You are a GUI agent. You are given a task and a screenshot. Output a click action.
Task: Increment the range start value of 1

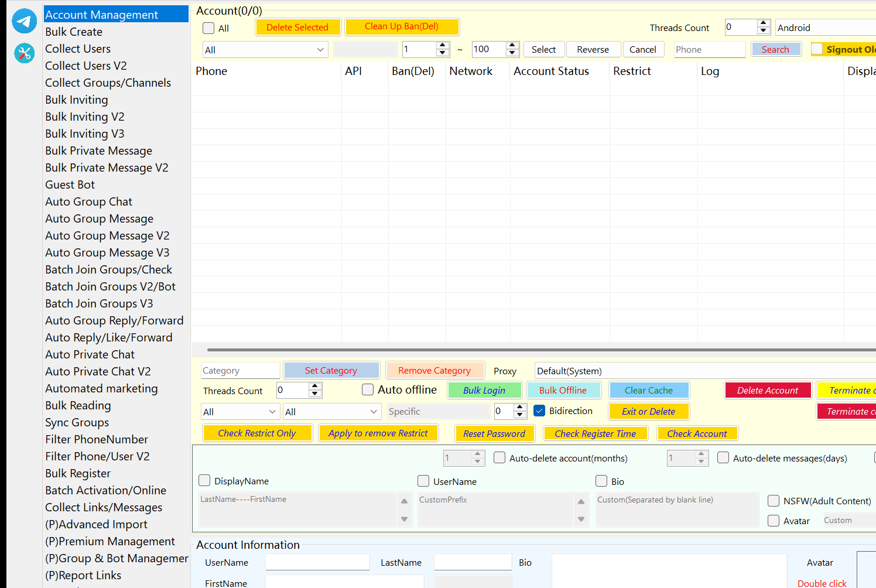click(x=443, y=46)
